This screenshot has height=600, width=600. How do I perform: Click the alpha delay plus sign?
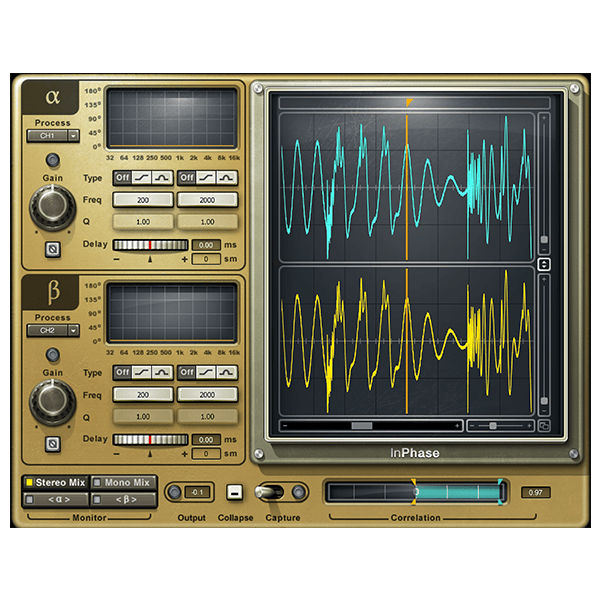(x=184, y=259)
